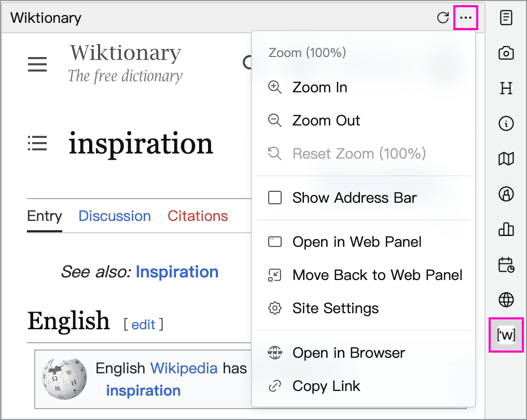Screen dimensions: 527x420
Task: Click the Zoom In magnifier icon
Action: 274,87
